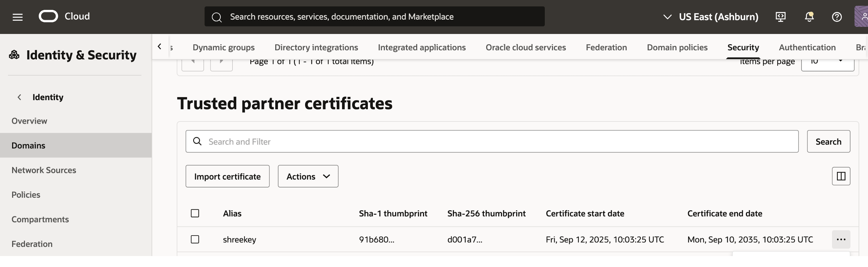Switch to the Dynamic groups tab
This screenshot has height=267, width=868.
click(x=224, y=47)
